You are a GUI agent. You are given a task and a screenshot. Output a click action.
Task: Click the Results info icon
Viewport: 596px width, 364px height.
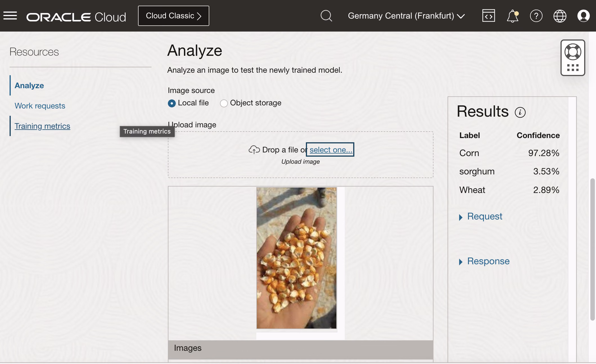520,112
